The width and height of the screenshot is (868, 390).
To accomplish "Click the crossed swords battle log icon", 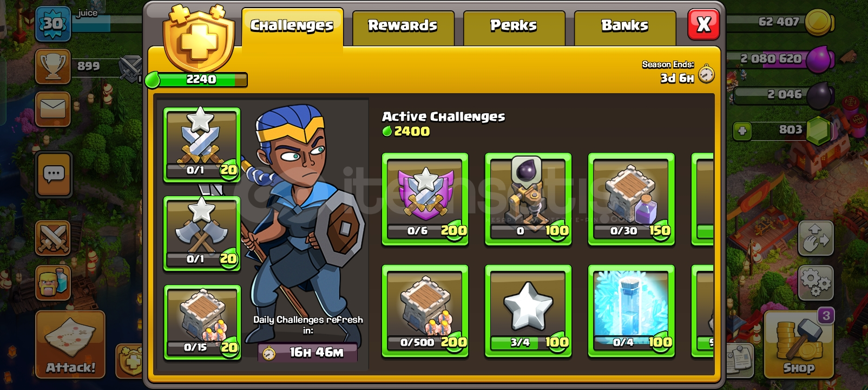I will [53, 238].
